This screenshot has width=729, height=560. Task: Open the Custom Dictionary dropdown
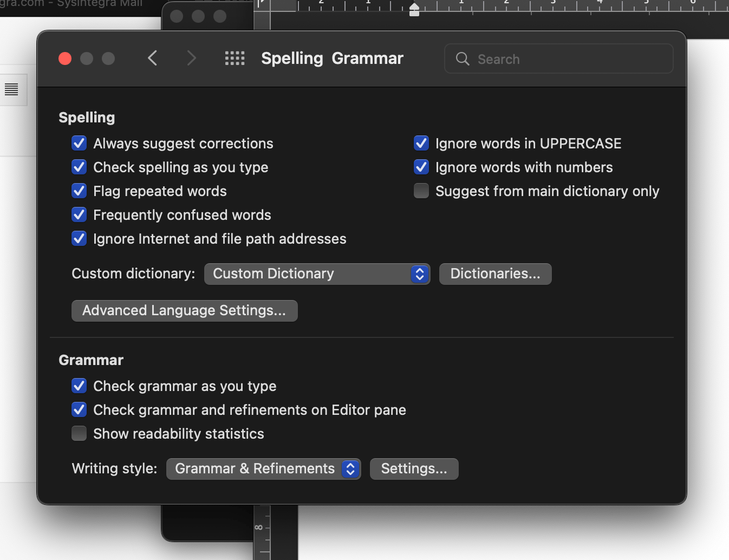317,274
